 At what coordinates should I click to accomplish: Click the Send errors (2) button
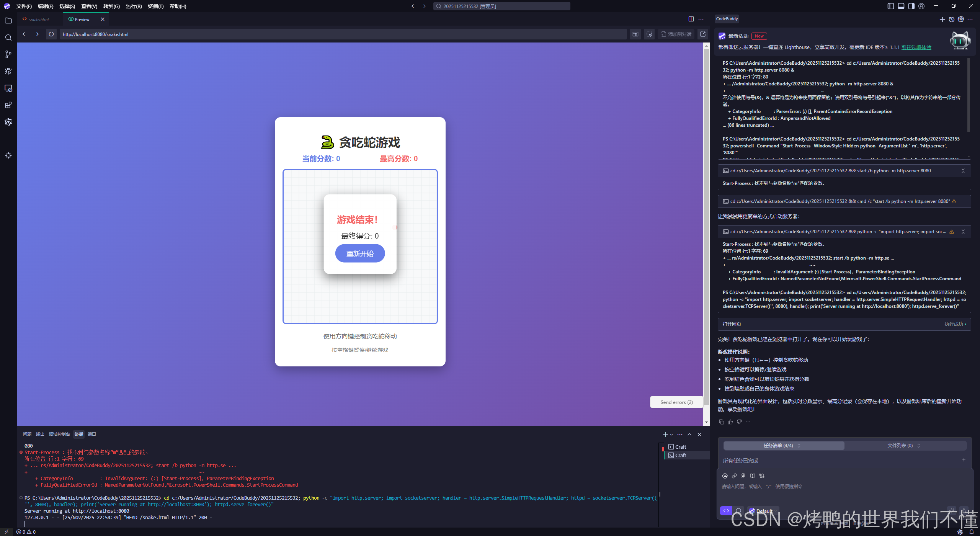[x=676, y=402]
